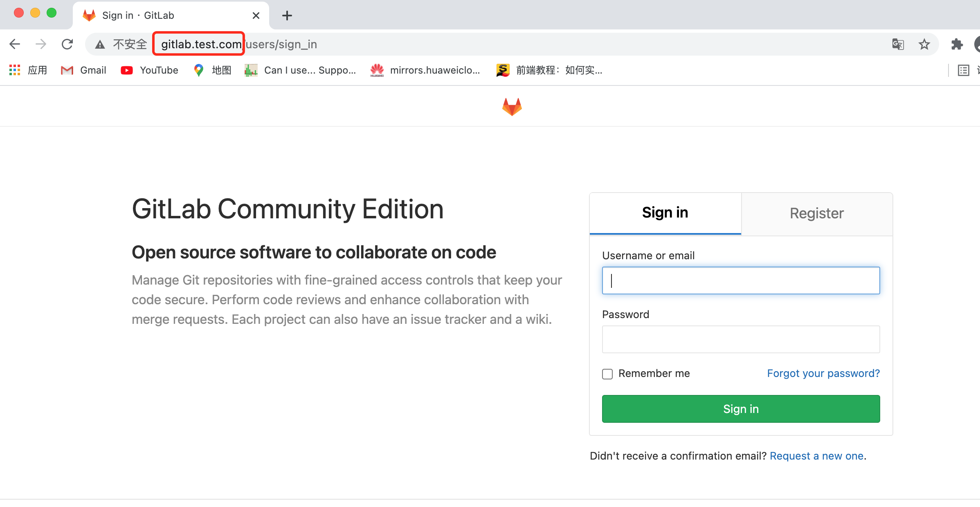Enable the Remember me checkbox
The width and height of the screenshot is (980, 507).
tap(607, 374)
